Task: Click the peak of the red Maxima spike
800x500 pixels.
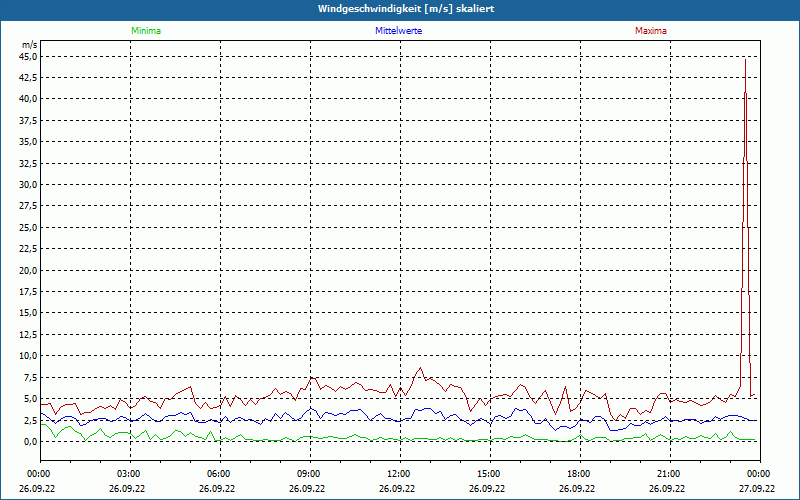Action: tap(745, 60)
